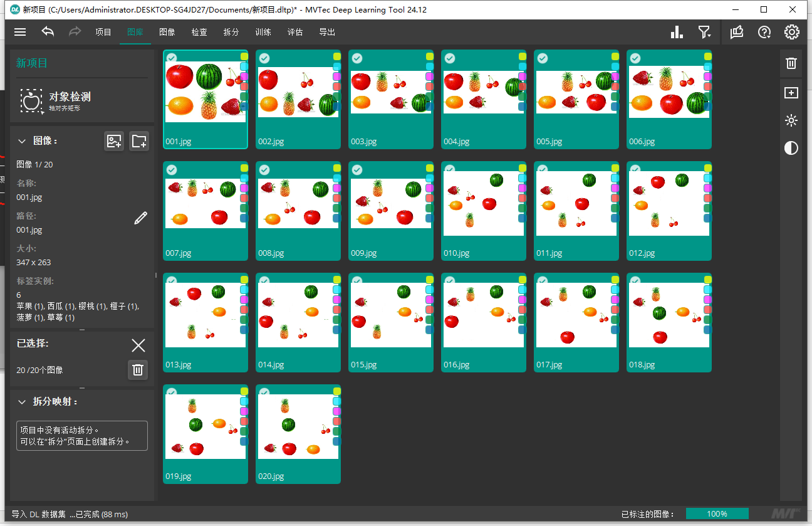
Task: Select the 010.jpg thumbnail image
Action: [484, 204]
